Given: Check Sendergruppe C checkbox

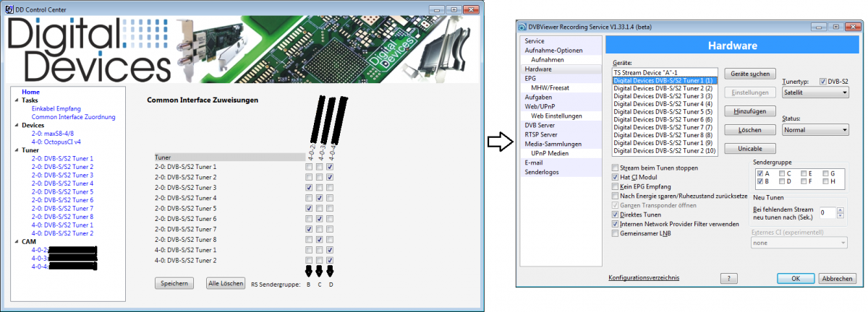Looking at the screenshot, I should [x=781, y=173].
